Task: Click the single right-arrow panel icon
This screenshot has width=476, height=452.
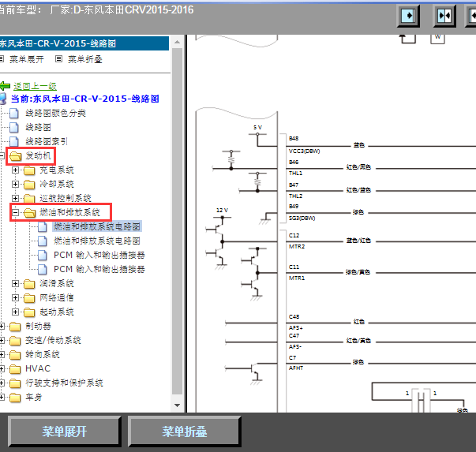Action: pyautogui.click(x=408, y=16)
